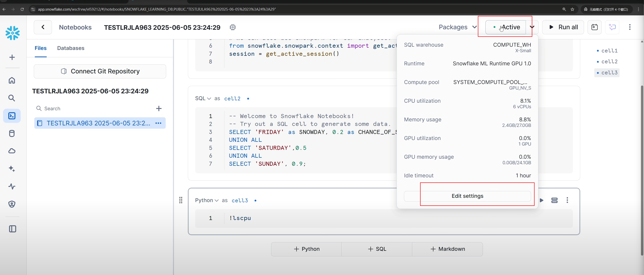Expand the Active session dropdown arrow

[x=532, y=27]
